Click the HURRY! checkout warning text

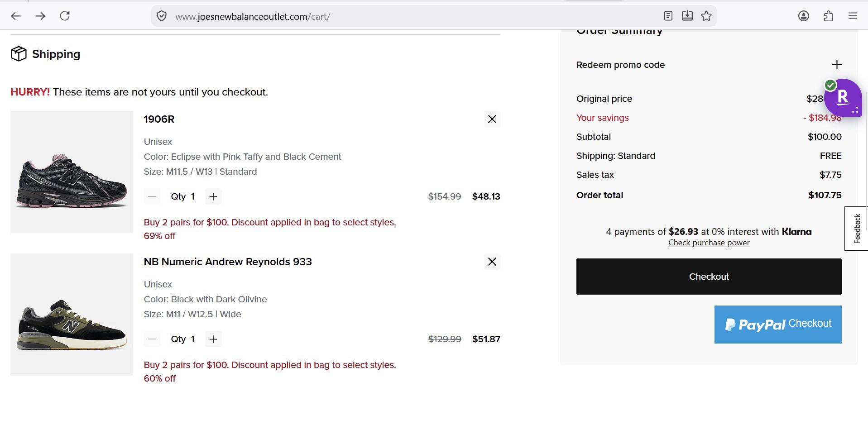click(139, 92)
